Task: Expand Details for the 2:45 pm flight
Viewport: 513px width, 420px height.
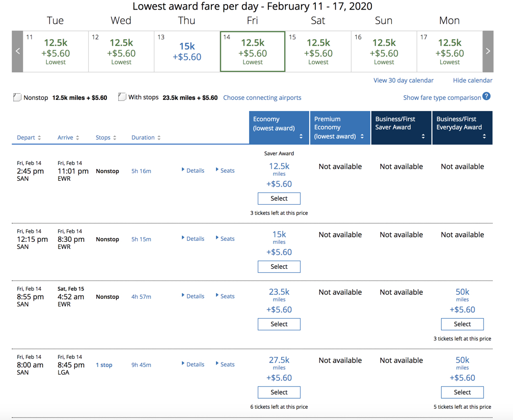Action: pyautogui.click(x=194, y=171)
